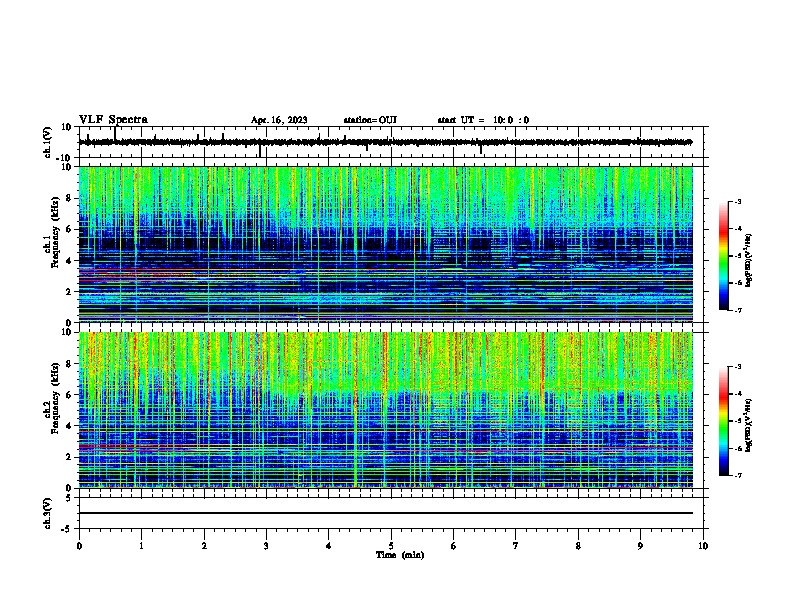
Task: Click the ch.2 PSD color scale bar
Action: tap(723, 421)
